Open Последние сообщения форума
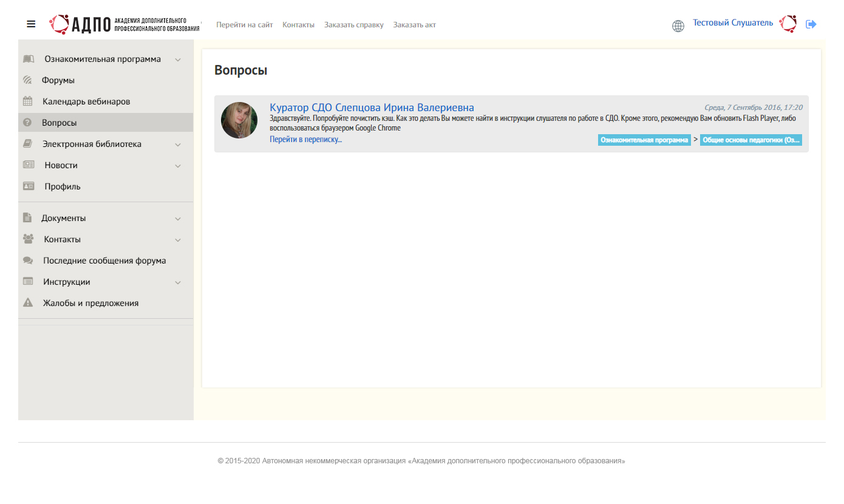The image size is (844, 504). click(104, 261)
